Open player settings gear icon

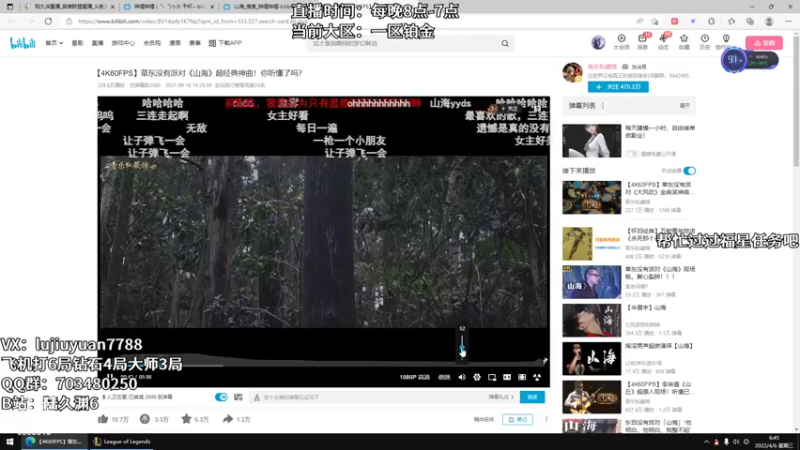(x=477, y=377)
